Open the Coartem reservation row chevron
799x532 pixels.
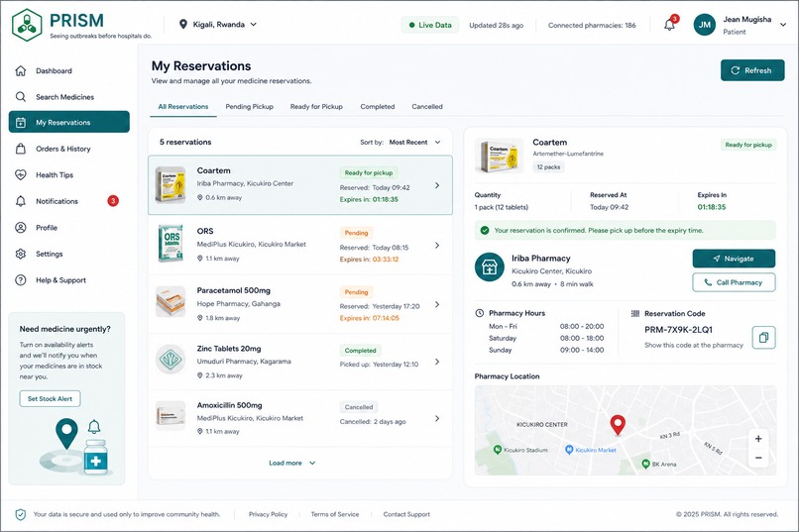(437, 185)
